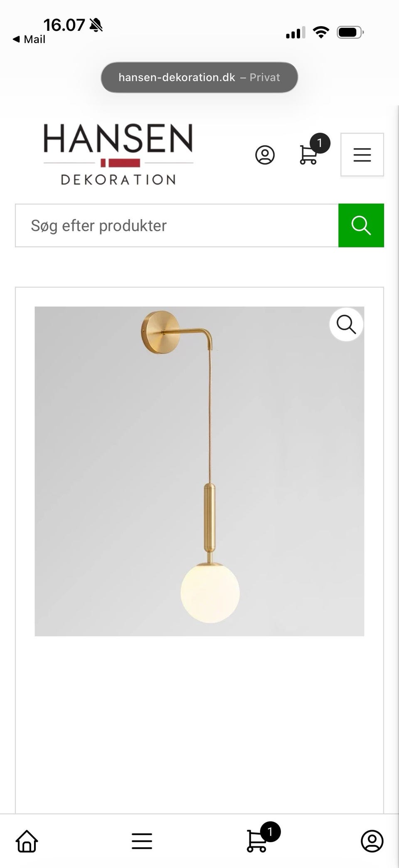Click the Hansen Dekoration logo
399x868 pixels.
pos(118,154)
